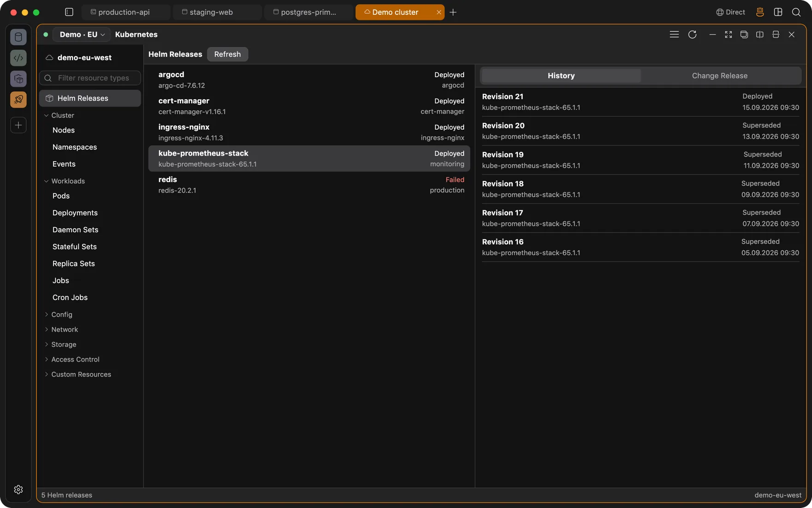Image resolution: width=812 pixels, height=508 pixels.
Task: Close the Demo cluster tab
Action: coord(439,12)
